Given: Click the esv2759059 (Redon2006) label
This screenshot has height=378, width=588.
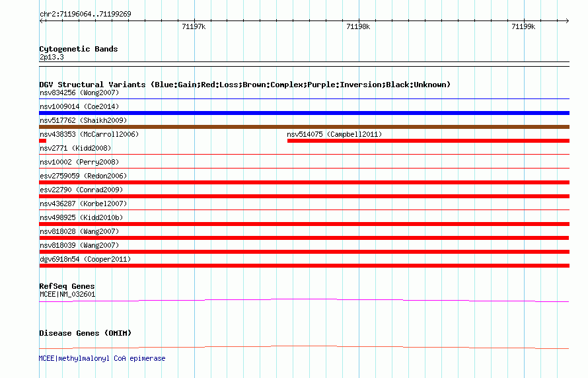Looking at the screenshot, I should pos(83,176).
